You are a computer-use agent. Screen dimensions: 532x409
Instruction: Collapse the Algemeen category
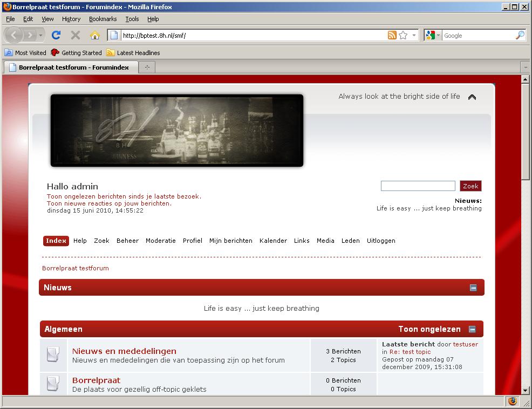(x=472, y=329)
